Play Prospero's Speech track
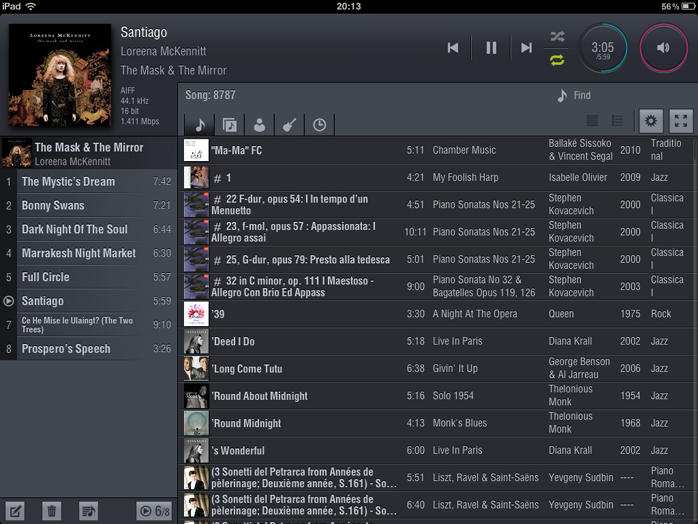Image resolution: width=698 pixels, height=524 pixels. click(x=89, y=349)
